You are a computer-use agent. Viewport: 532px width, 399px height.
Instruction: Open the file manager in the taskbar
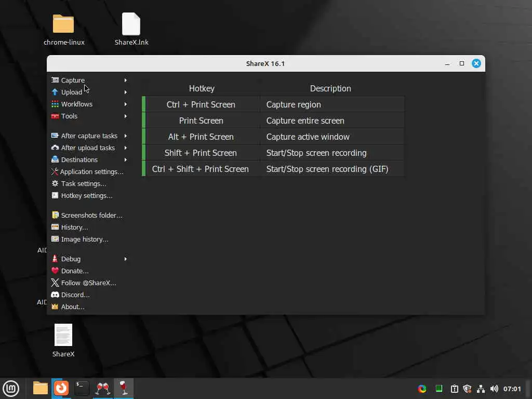click(41, 388)
